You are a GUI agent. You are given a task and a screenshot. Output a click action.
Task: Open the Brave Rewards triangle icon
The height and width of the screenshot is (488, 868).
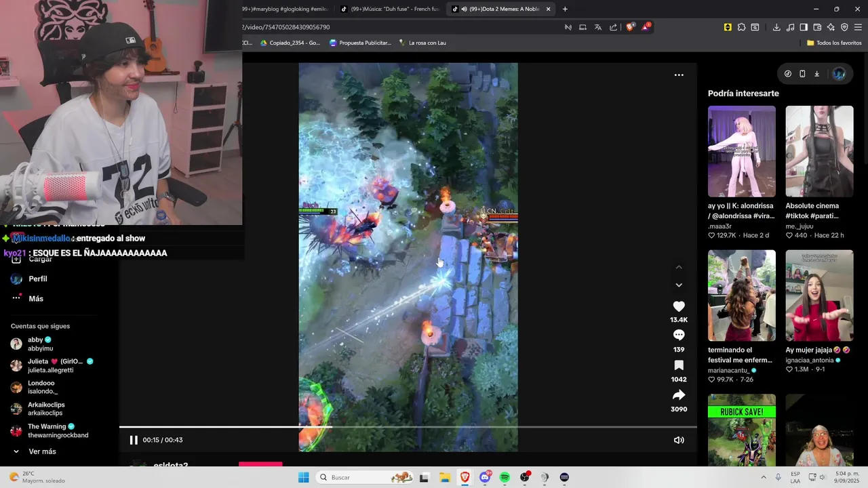point(646,27)
